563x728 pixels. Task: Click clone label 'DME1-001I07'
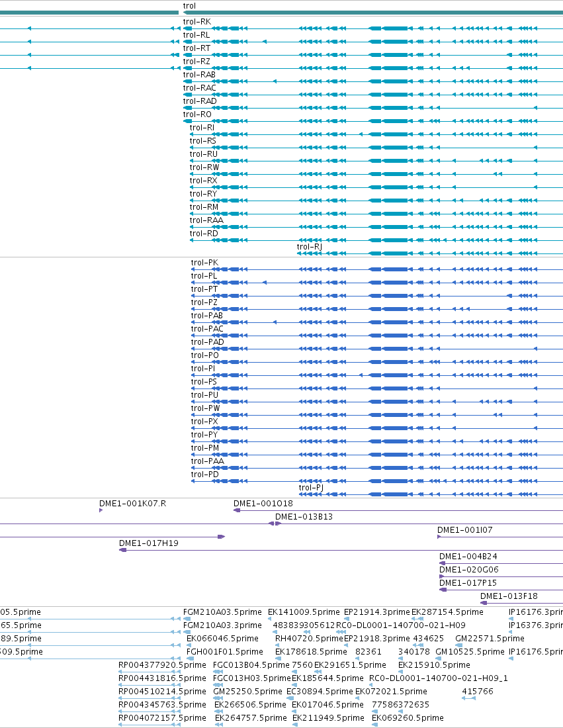pyautogui.click(x=465, y=530)
